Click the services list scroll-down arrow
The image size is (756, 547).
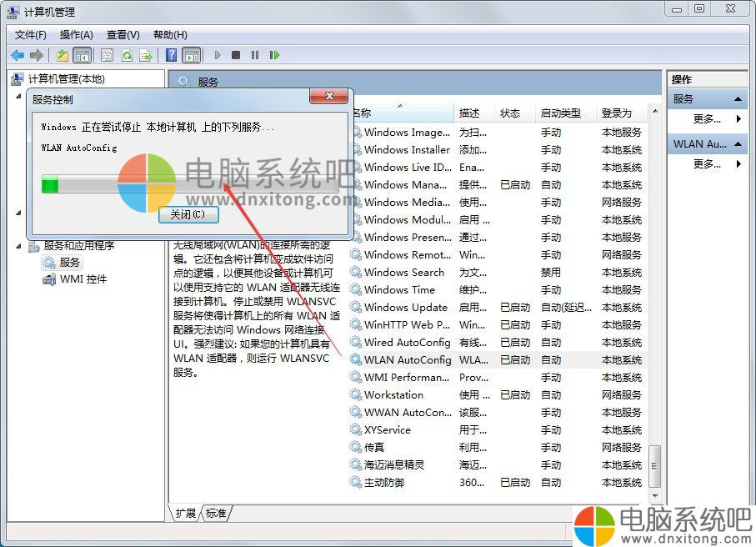pos(655,495)
